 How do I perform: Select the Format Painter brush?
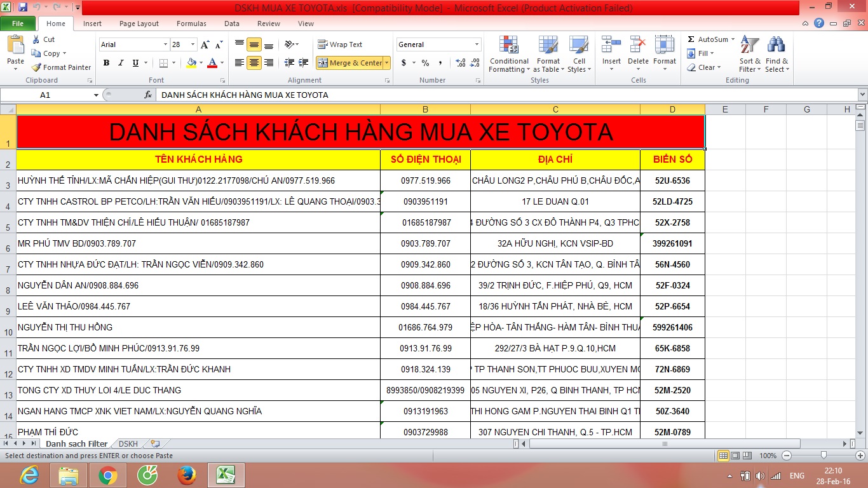click(x=36, y=67)
